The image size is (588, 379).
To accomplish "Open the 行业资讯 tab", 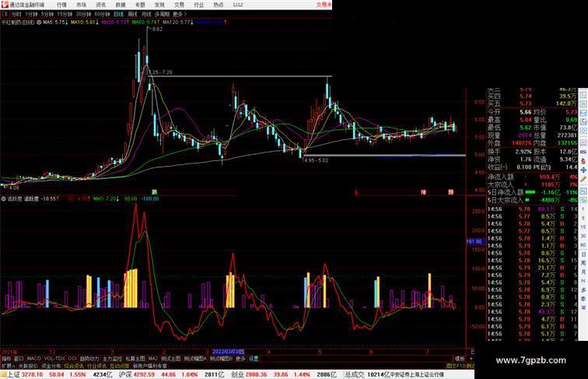I will tap(97, 366).
